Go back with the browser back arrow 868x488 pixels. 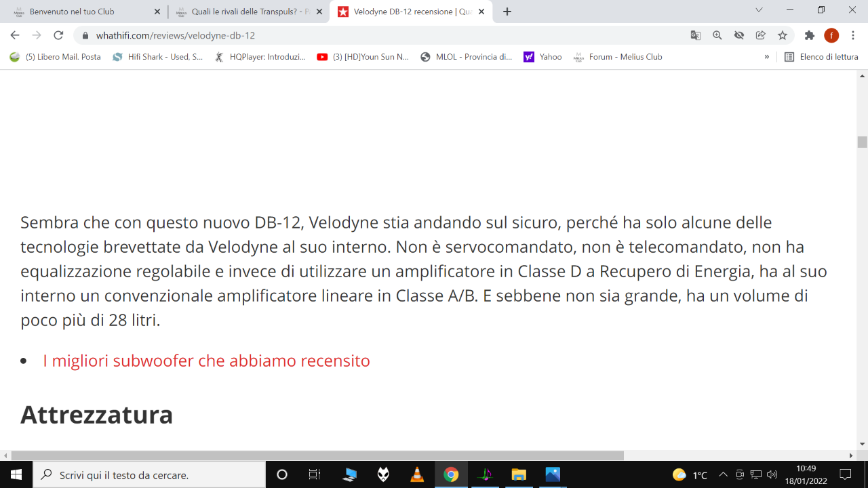tap(15, 35)
